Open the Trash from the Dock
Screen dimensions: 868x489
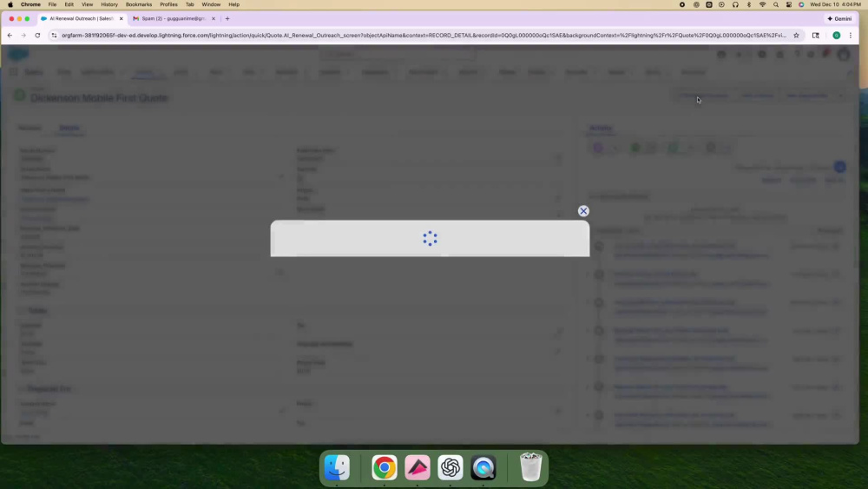tap(530, 467)
